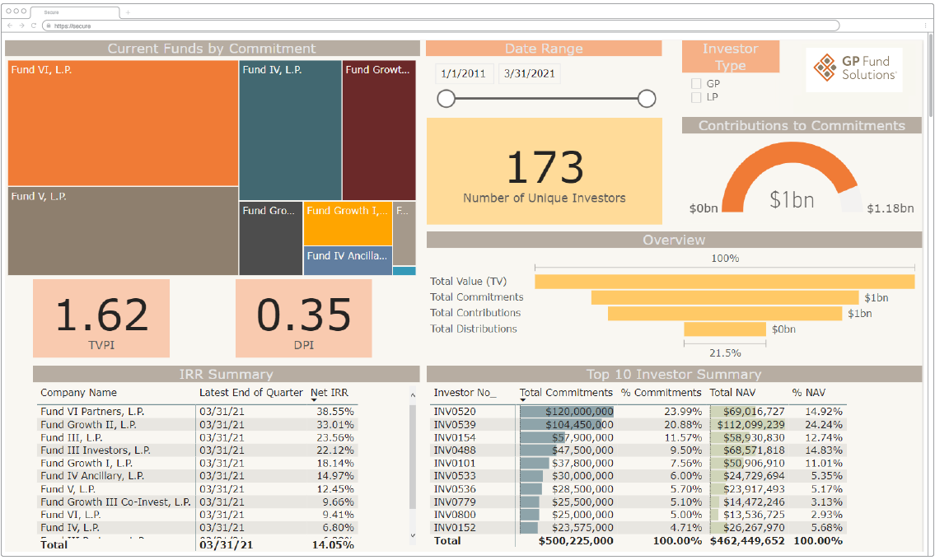Sort by Total Commitments column header
The image size is (935, 560).
click(566, 393)
